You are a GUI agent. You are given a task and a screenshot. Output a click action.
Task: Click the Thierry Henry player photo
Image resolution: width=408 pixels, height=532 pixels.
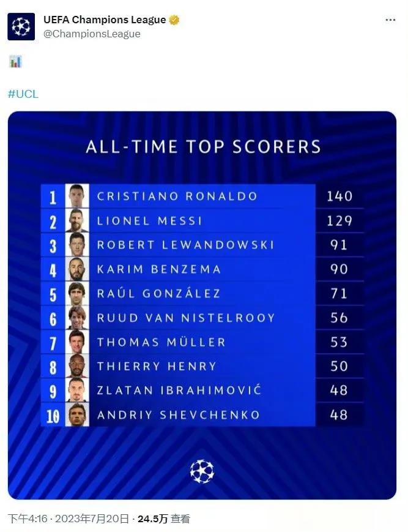(x=77, y=366)
